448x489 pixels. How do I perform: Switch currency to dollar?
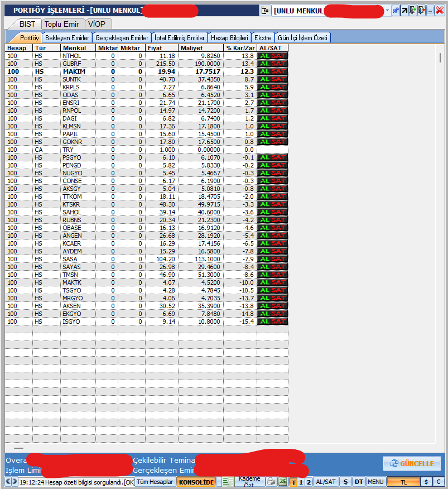coord(426,482)
